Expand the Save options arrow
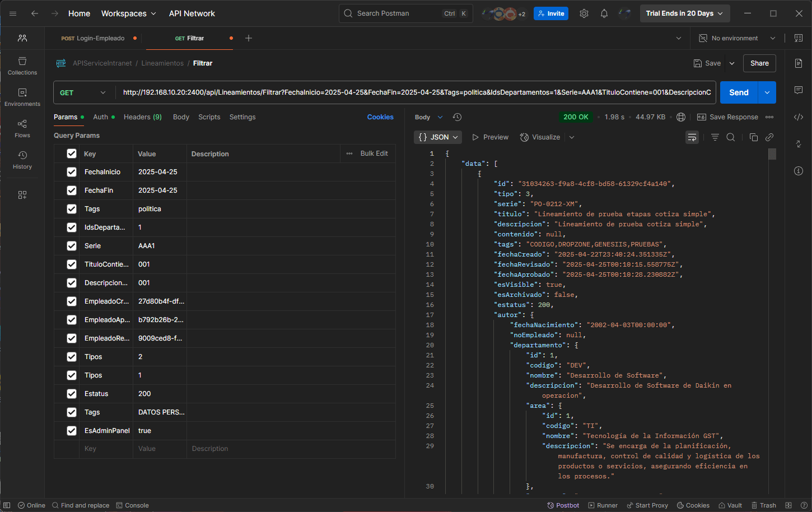The height and width of the screenshot is (512, 812). click(x=732, y=63)
